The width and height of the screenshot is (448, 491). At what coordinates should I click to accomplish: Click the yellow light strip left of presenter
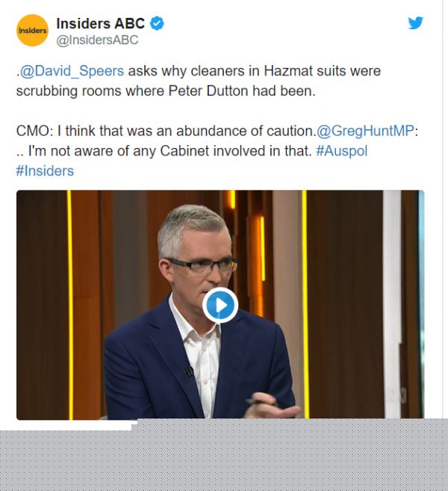70,304
